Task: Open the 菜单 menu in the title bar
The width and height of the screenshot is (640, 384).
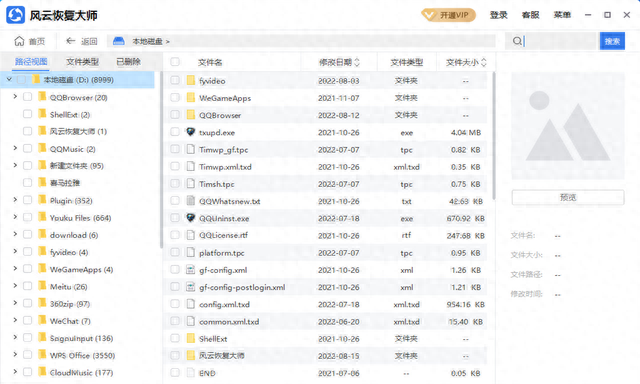Action: point(562,15)
